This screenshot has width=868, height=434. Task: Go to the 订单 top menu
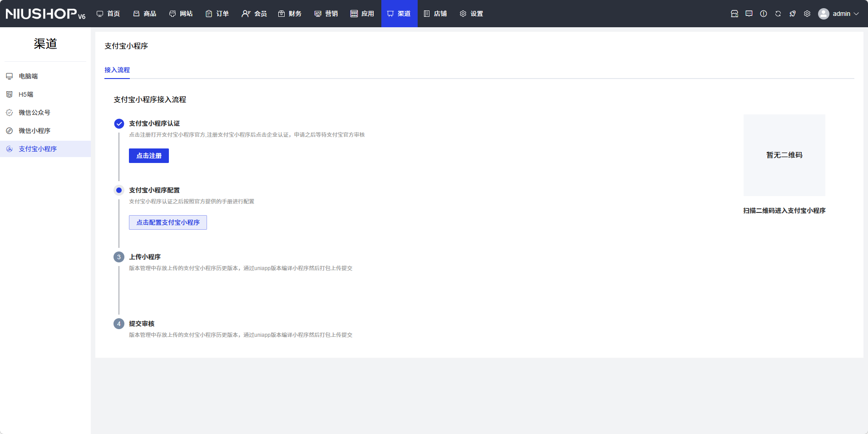217,14
